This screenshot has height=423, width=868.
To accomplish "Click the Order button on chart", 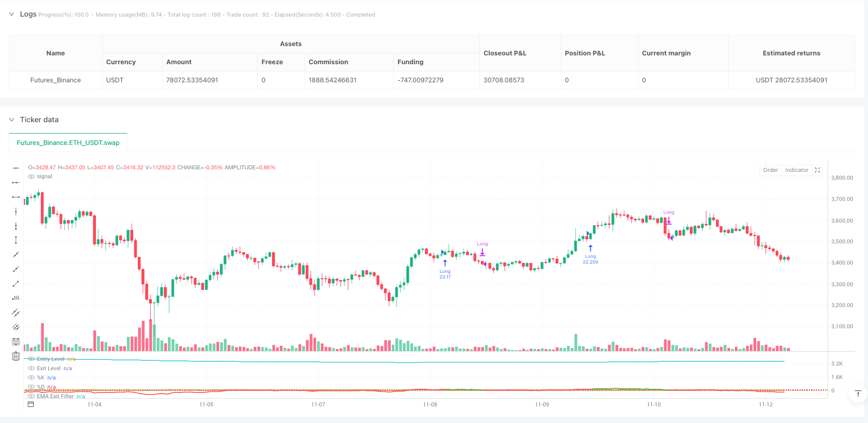I will [770, 170].
